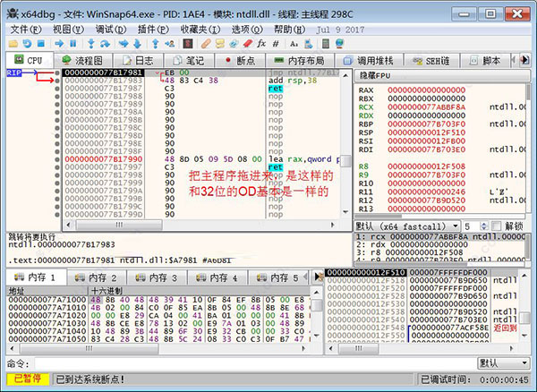Click the 已暂停 paused status label

[28, 379]
